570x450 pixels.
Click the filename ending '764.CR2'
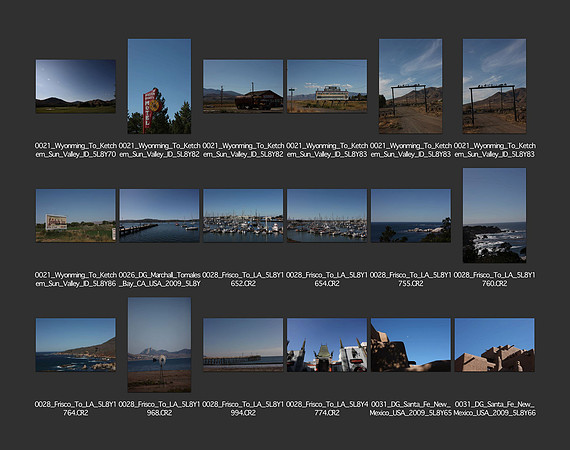[x=76, y=409]
